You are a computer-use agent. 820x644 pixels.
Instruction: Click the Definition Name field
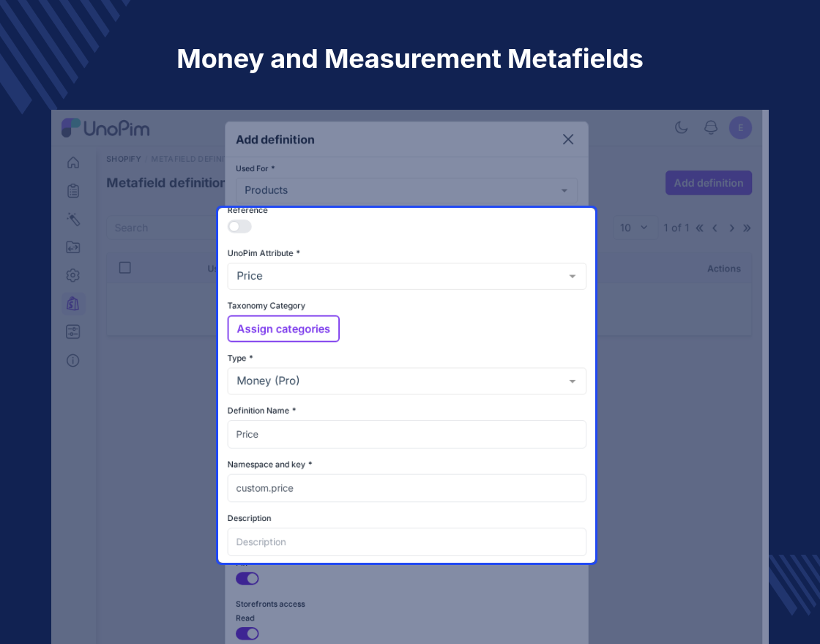coord(406,435)
